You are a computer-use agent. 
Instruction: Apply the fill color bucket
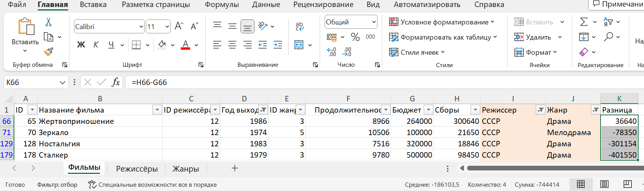(x=162, y=45)
